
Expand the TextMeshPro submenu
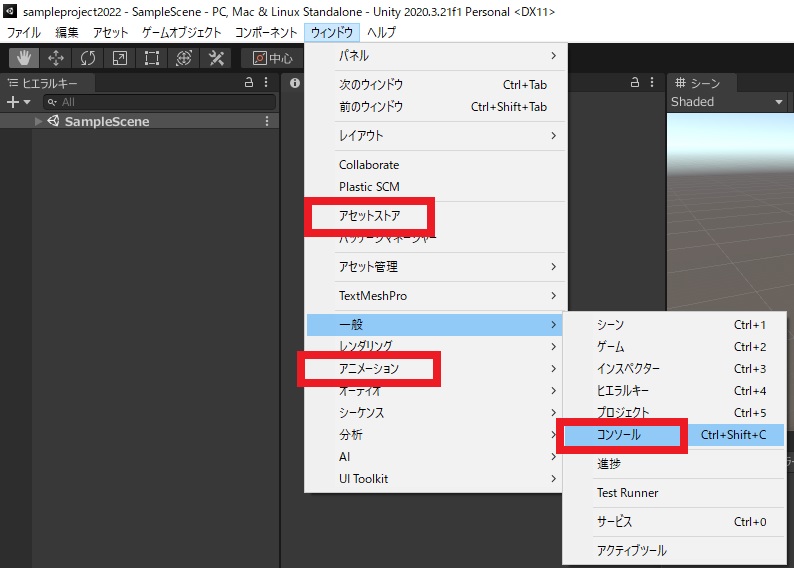coord(436,296)
